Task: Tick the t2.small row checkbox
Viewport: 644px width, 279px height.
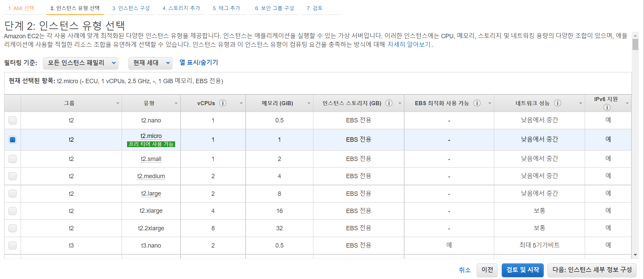Action: (x=13, y=159)
